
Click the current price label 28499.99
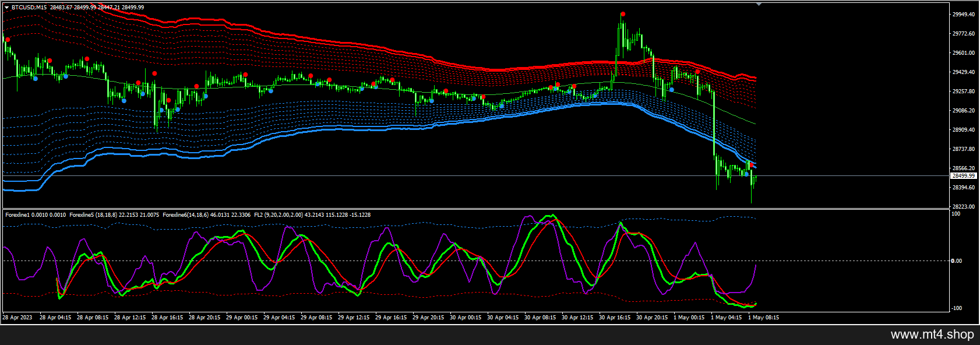tap(963, 175)
